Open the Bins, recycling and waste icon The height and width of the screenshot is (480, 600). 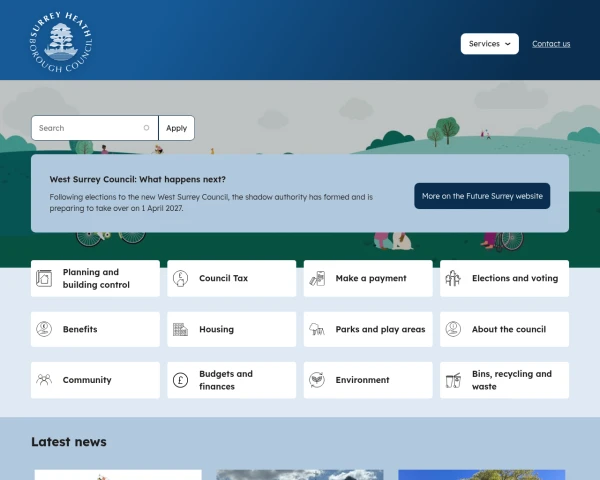(453, 380)
